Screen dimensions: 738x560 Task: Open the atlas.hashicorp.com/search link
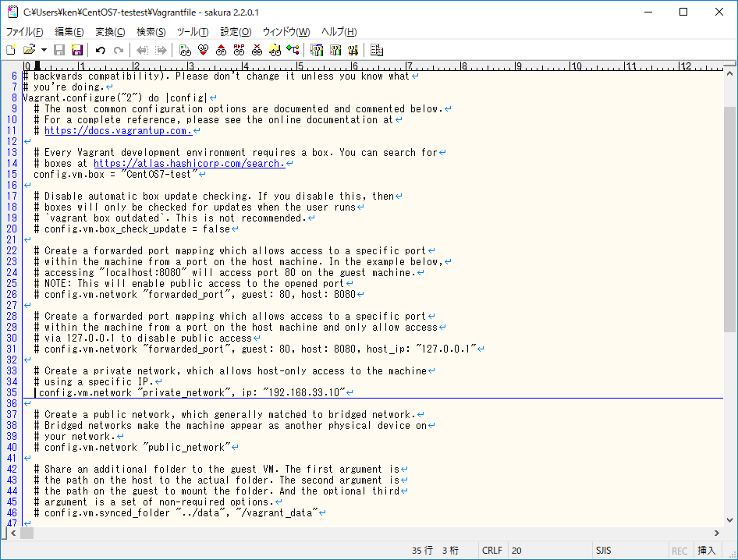point(190,164)
